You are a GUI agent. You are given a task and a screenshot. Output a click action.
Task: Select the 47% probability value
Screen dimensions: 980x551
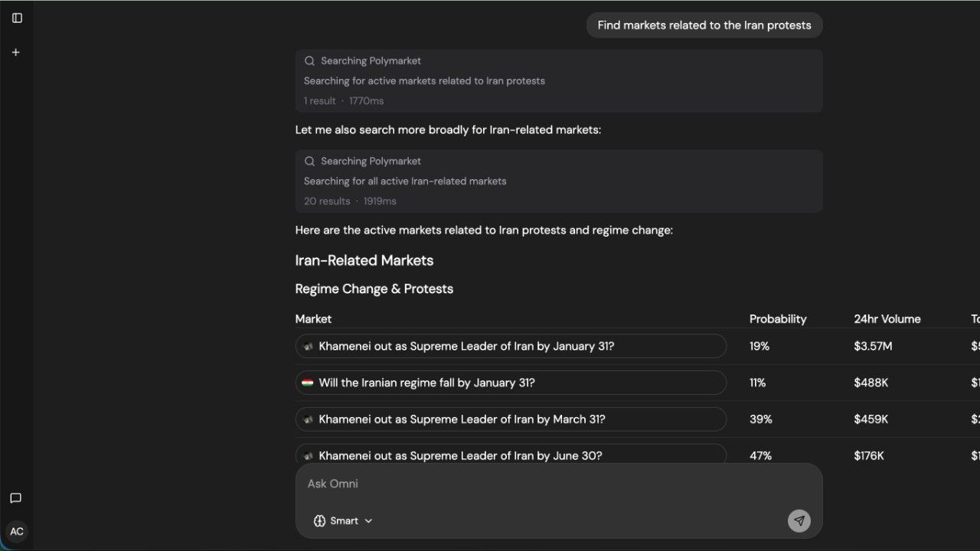(x=761, y=455)
